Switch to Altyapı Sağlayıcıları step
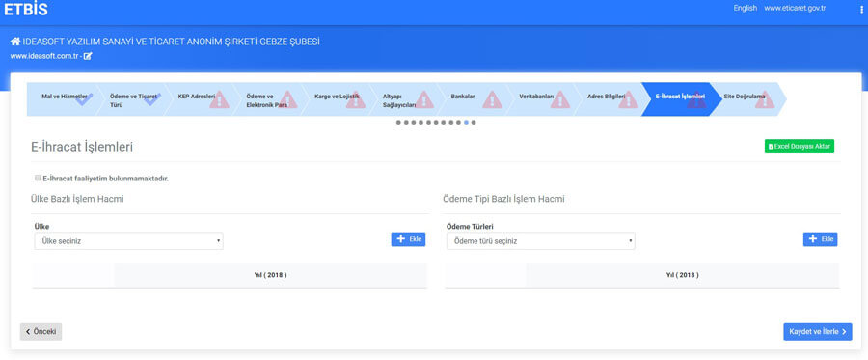The image size is (868, 360). [399, 100]
